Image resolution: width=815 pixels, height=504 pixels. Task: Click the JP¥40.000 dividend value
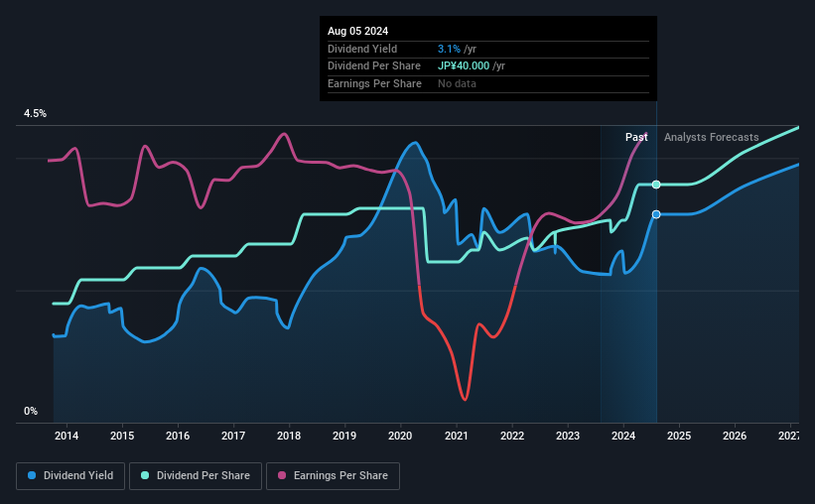coord(464,66)
